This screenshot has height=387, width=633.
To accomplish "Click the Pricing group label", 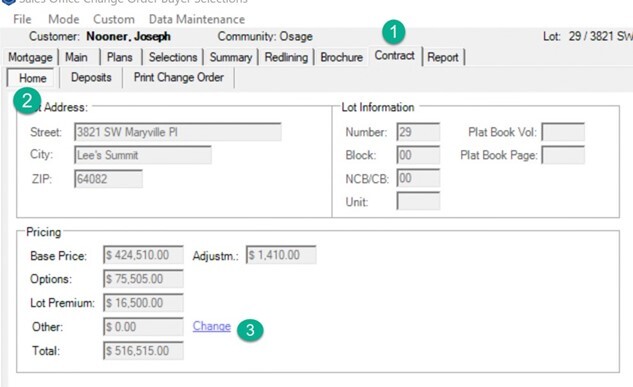I will [44, 232].
